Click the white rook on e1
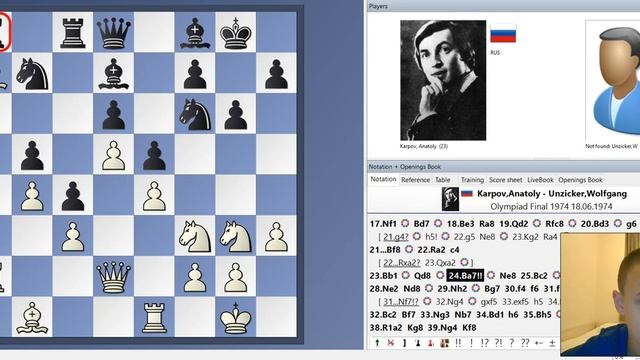 point(154,318)
